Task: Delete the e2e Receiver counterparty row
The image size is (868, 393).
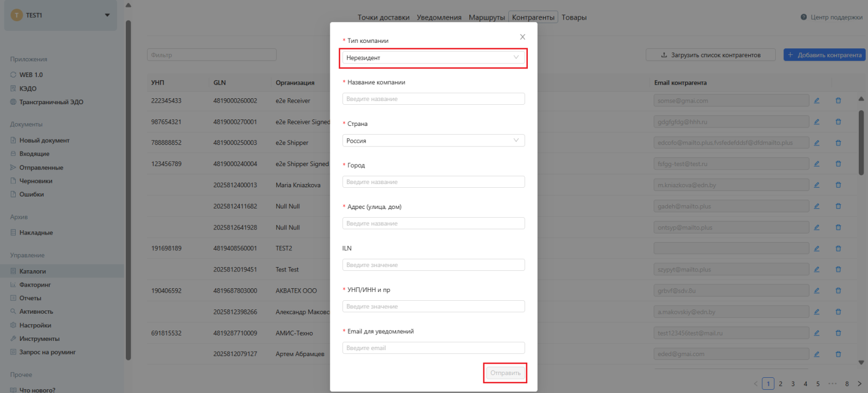Action: click(x=838, y=100)
